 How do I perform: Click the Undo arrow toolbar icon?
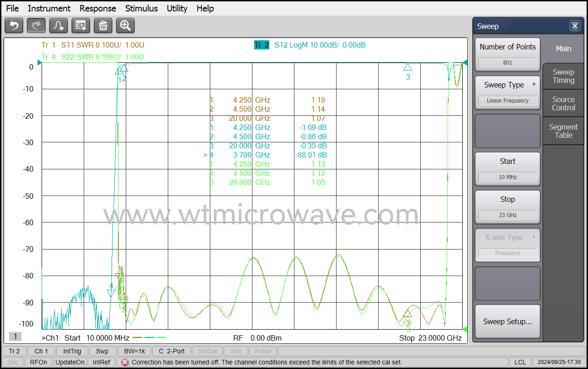[14, 26]
